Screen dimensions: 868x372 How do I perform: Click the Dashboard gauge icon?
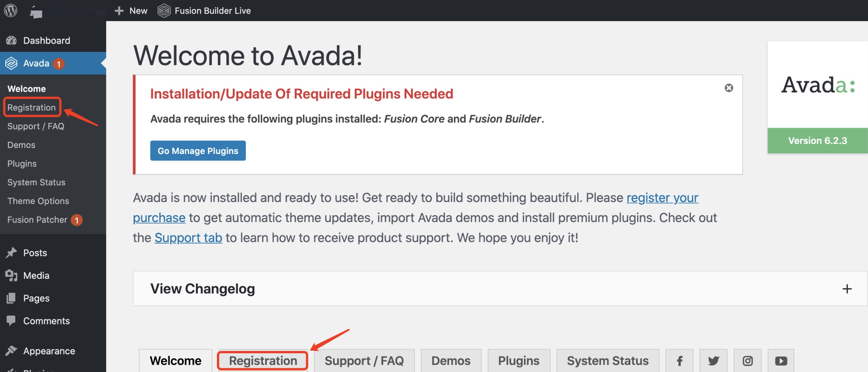pyautogui.click(x=11, y=40)
